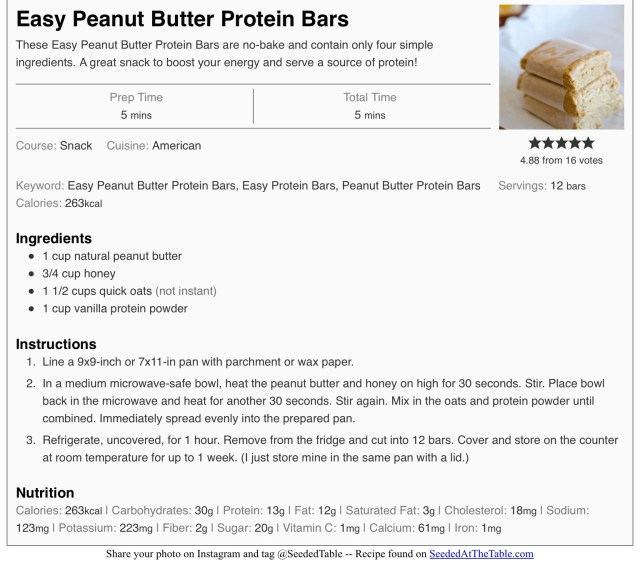Click the Keyword label
The width and height of the screenshot is (640, 573).
pyautogui.click(x=40, y=185)
